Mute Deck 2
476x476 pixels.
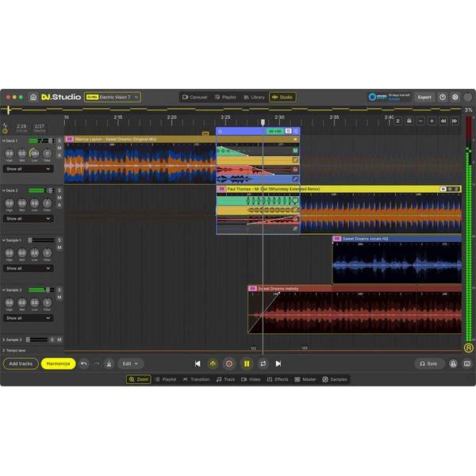point(59,198)
